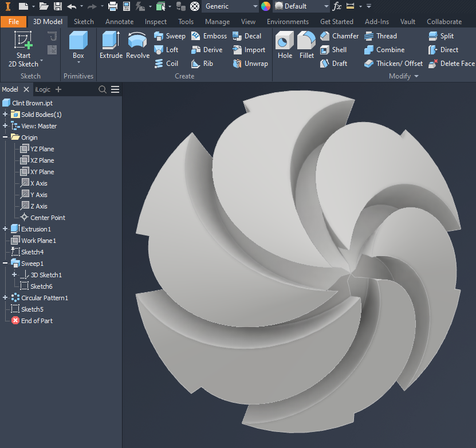
Task: Switch to the Sketch ribbon tab
Action: coord(84,22)
